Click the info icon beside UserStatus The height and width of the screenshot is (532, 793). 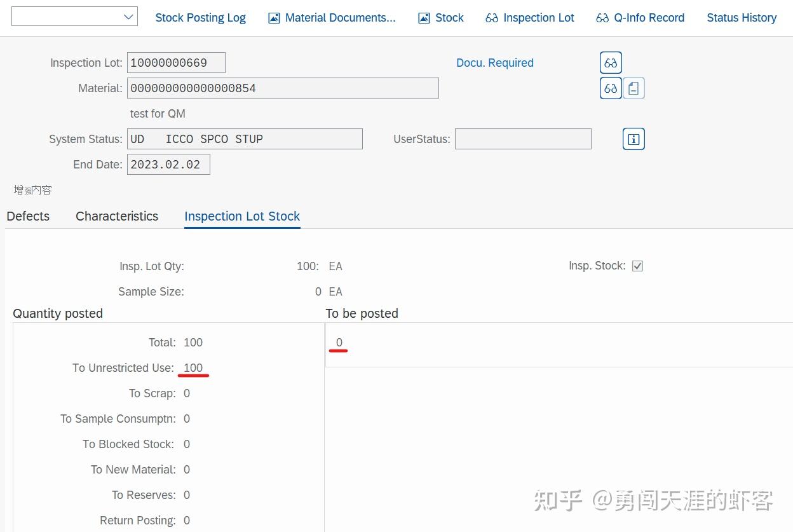tap(634, 139)
